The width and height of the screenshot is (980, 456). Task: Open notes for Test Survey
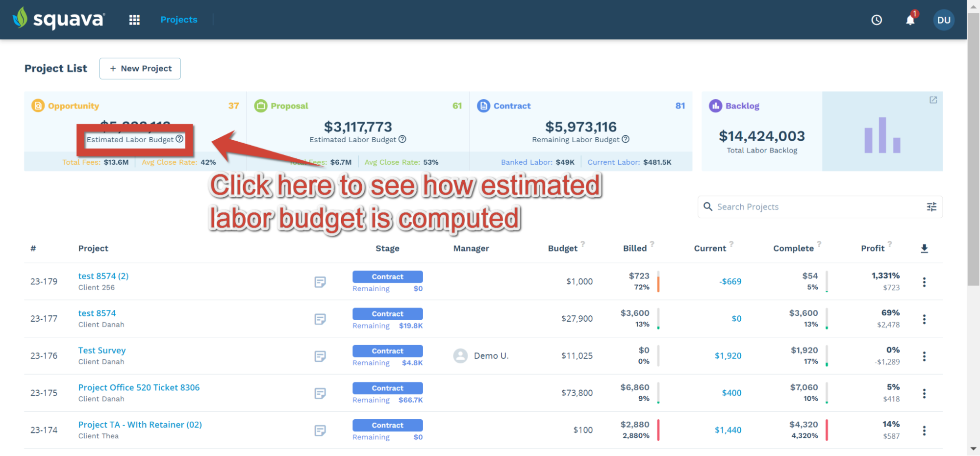coord(320,356)
